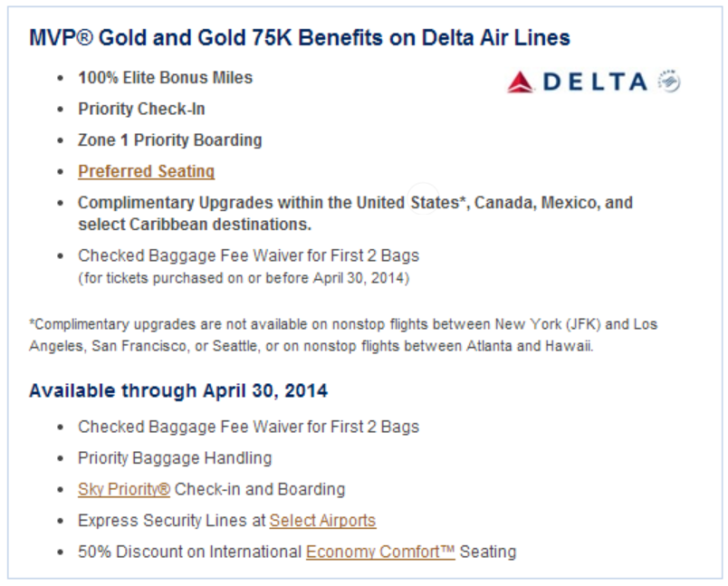
Task: Select Zone 1 Priority Boarding item
Action: coord(170,140)
